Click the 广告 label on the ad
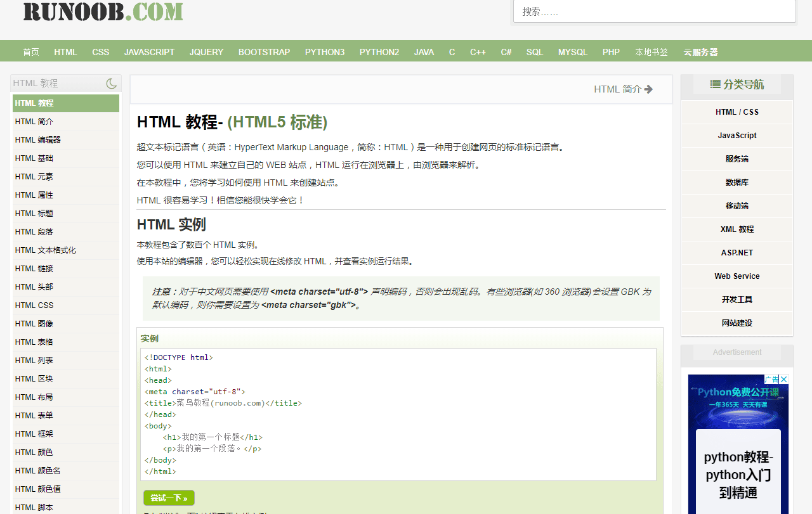 click(x=771, y=380)
